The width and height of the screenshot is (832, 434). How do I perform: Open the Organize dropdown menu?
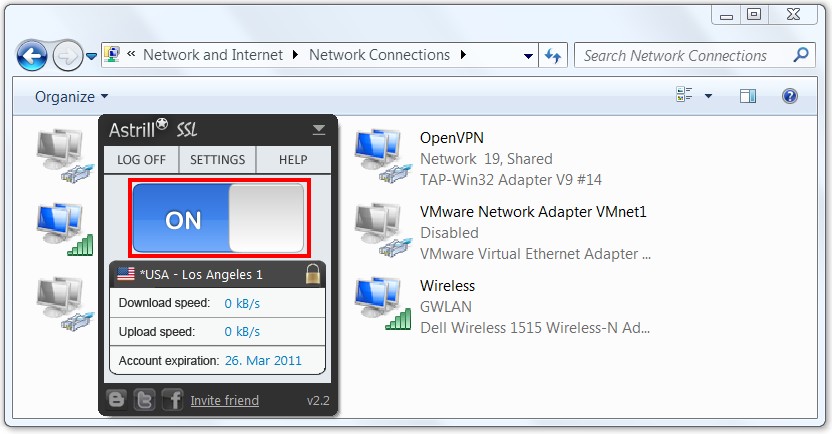pos(72,97)
